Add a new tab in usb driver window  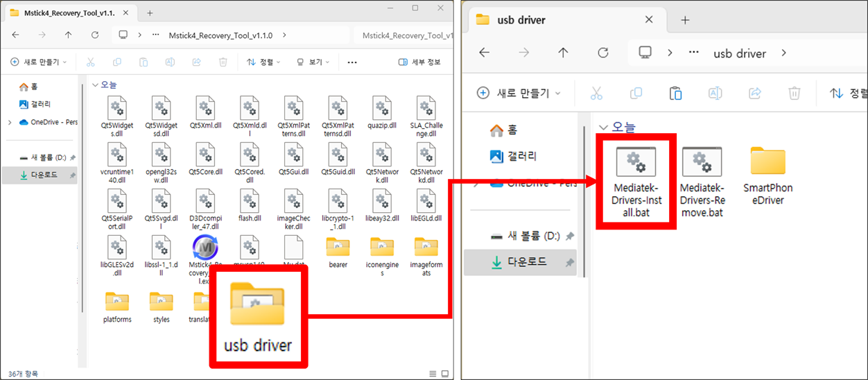(685, 20)
